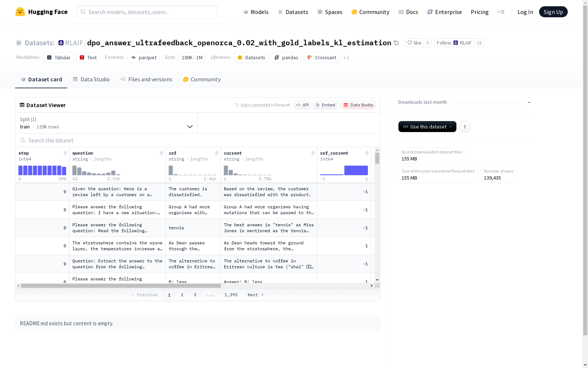Go to Models in top navigation
Viewport: 588px width, 368px height.
[256, 12]
